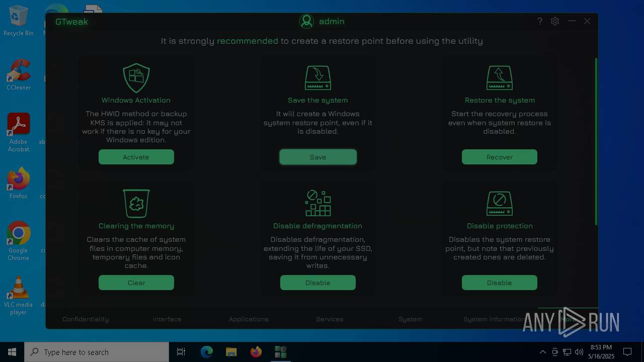Screen dimensions: 644x362
Task: Click the GTweak title text
Action: 71,22
